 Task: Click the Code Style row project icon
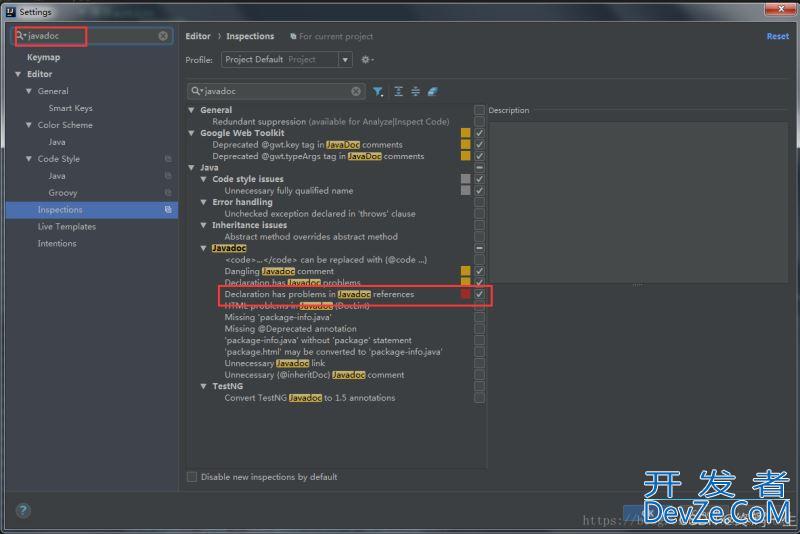168,159
